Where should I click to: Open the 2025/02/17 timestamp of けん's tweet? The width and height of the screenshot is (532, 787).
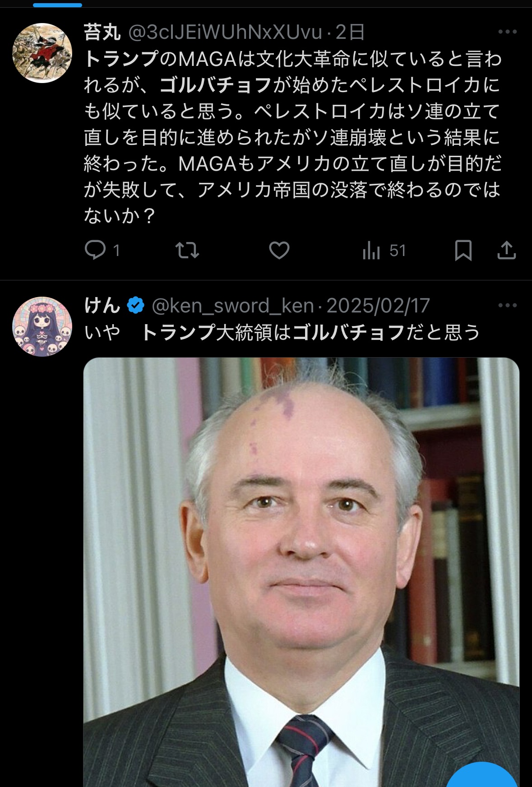tap(378, 306)
